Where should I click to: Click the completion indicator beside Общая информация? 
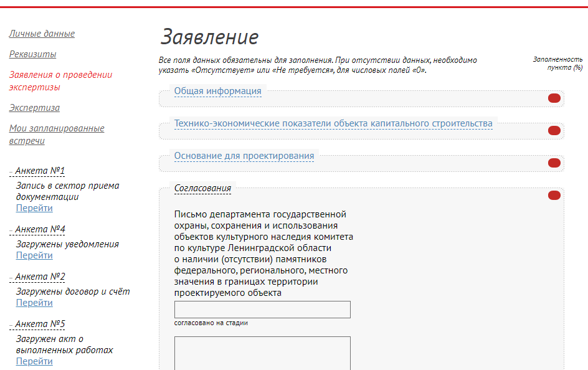554,98
